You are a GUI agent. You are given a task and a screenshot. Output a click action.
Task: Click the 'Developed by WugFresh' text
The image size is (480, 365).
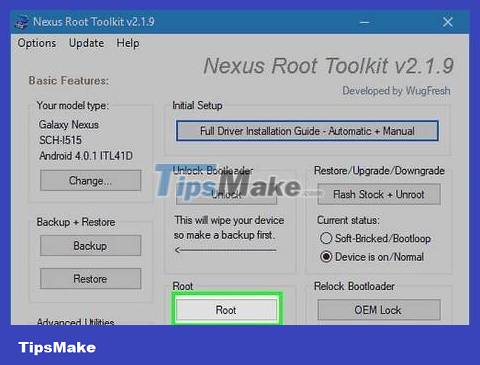(x=396, y=91)
